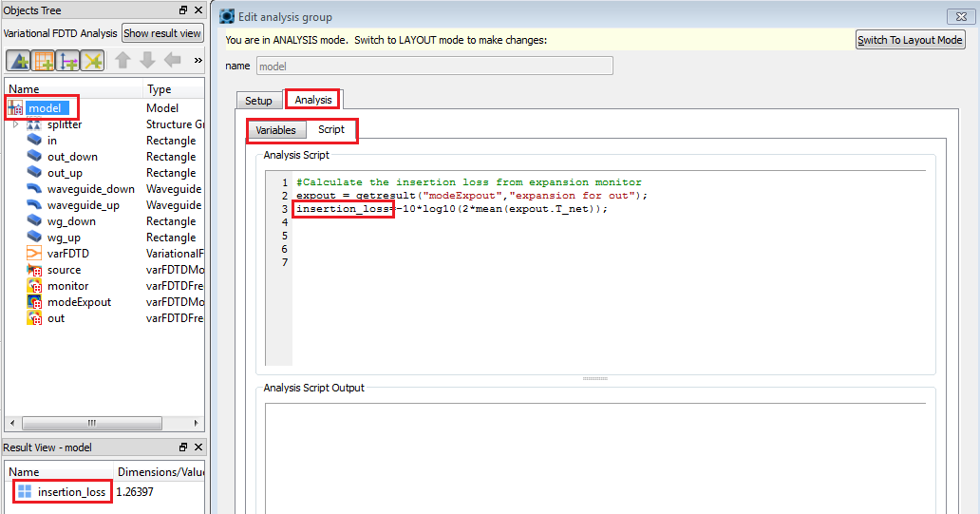Click the add monitor yellow cross icon
Screen dimensions: 980x514
(x=92, y=61)
